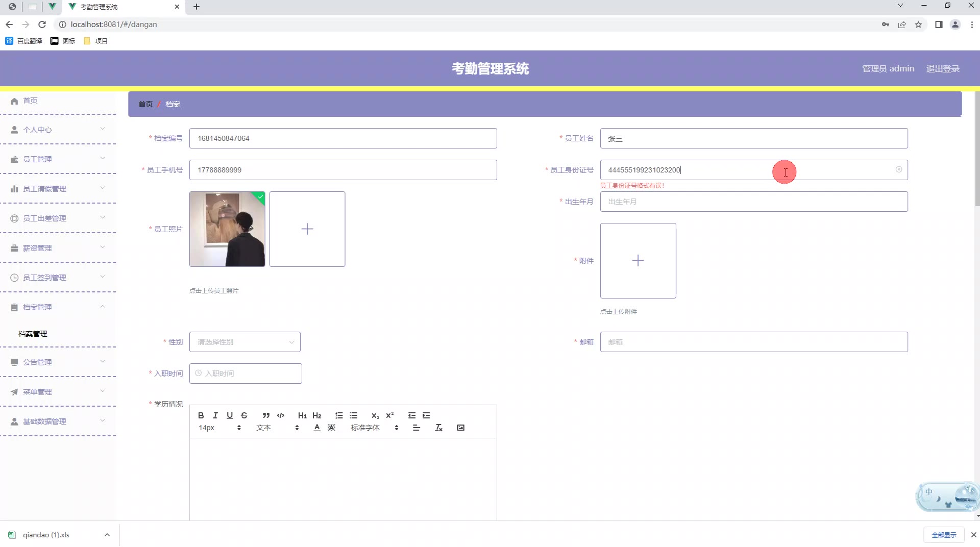
Task: Collapse the 档案管理 parent sidebar menu
Action: 58,307
